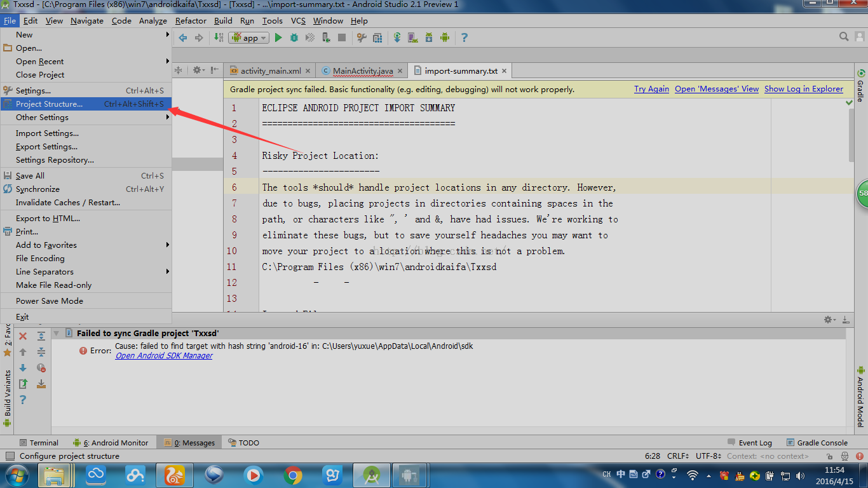868x488 pixels.
Task: Click the Hector inspector icon in status bar
Action: click(844, 456)
